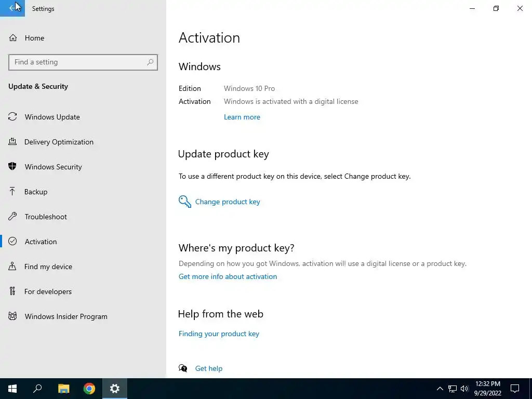
Task: Open the notification center
Action: point(515,389)
